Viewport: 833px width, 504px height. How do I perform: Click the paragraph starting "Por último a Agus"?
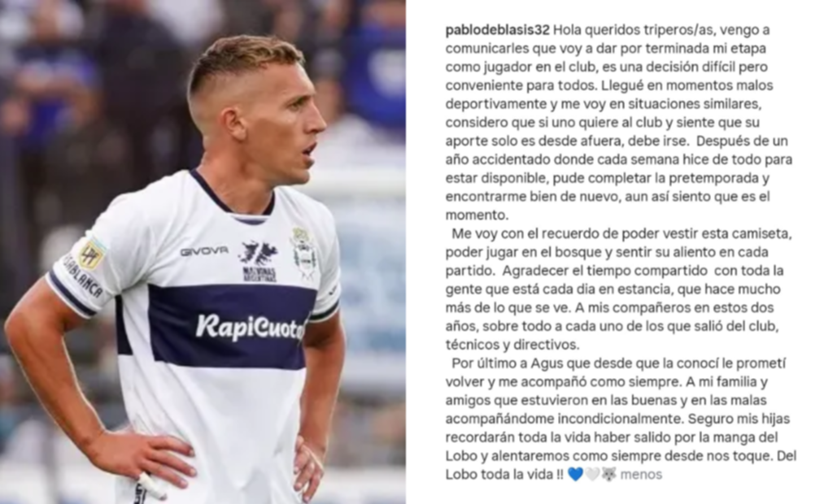click(x=621, y=419)
